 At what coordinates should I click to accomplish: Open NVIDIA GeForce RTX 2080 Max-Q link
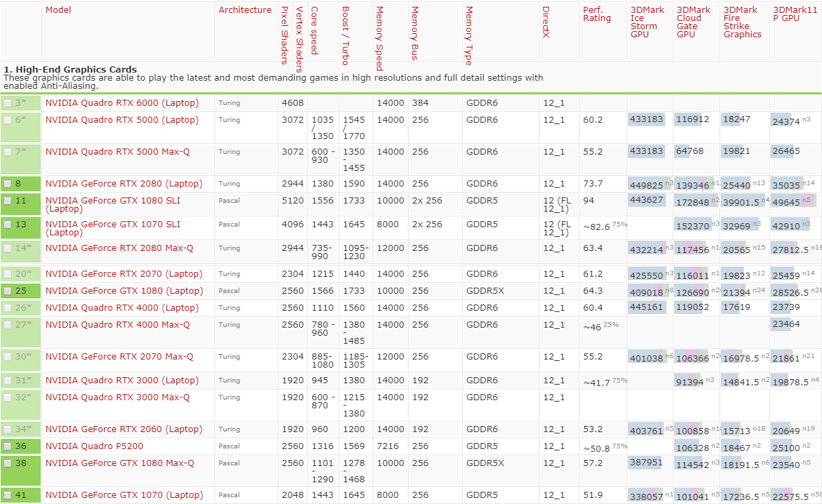(119, 248)
